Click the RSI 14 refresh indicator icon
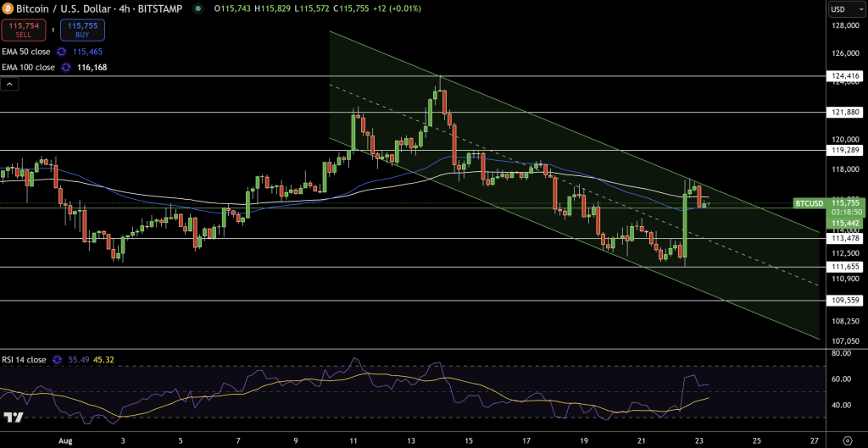Viewport: 868px width, 448px height. (57, 360)
